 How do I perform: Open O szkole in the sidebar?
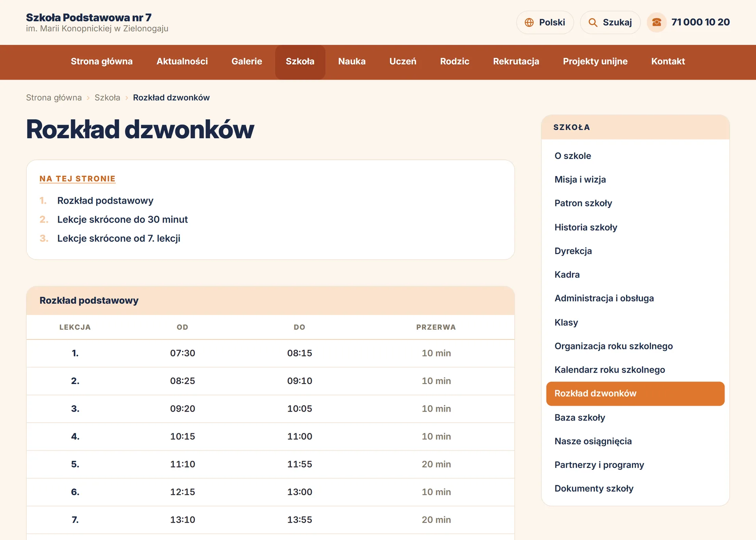tap(635, 156)
